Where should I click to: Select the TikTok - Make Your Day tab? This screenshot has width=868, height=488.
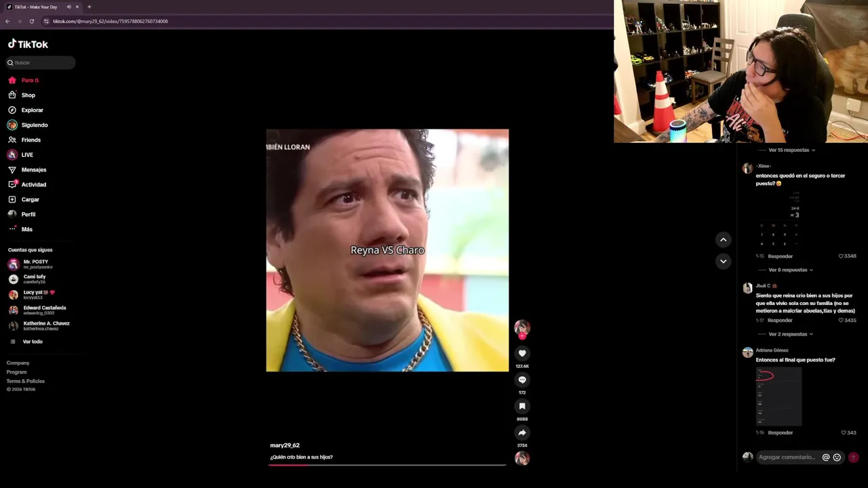pyautogui.click(x=43, y=7)
